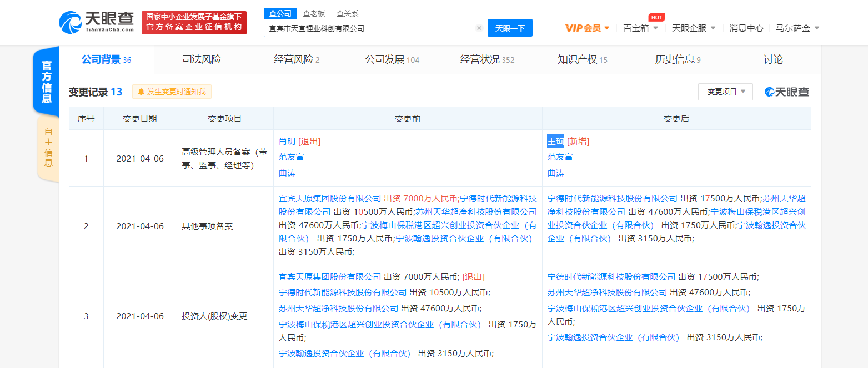Open 宁波翰逸投资合伙企业 link in row 3 变更后

[x=614, y=337]
